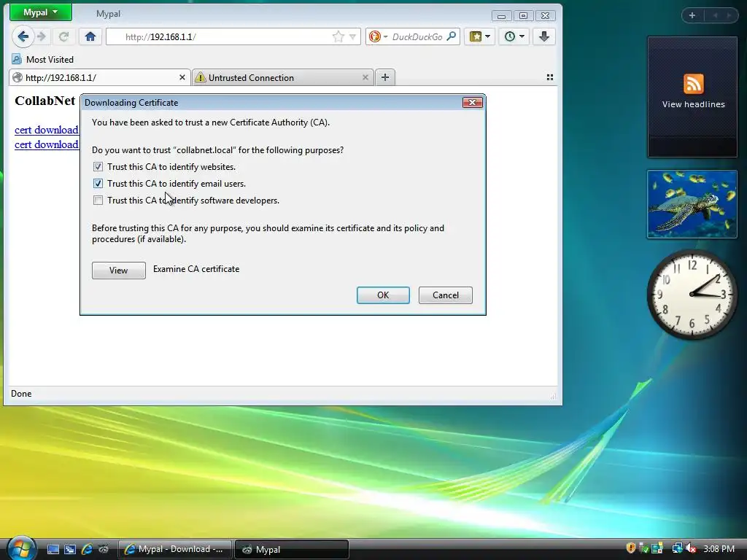747x560 pixels.
Task: Open the Bookmarks toolbar menu button
Action: (480, 36)
